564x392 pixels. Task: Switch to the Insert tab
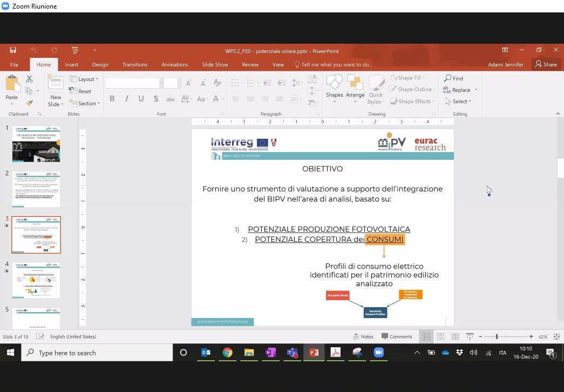[71, 64]
